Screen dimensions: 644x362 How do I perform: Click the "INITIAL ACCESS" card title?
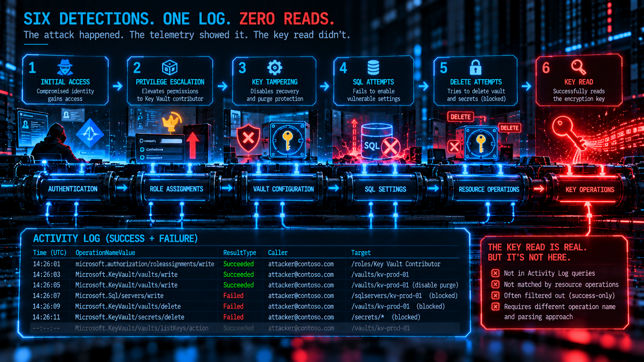pos(65,82)
